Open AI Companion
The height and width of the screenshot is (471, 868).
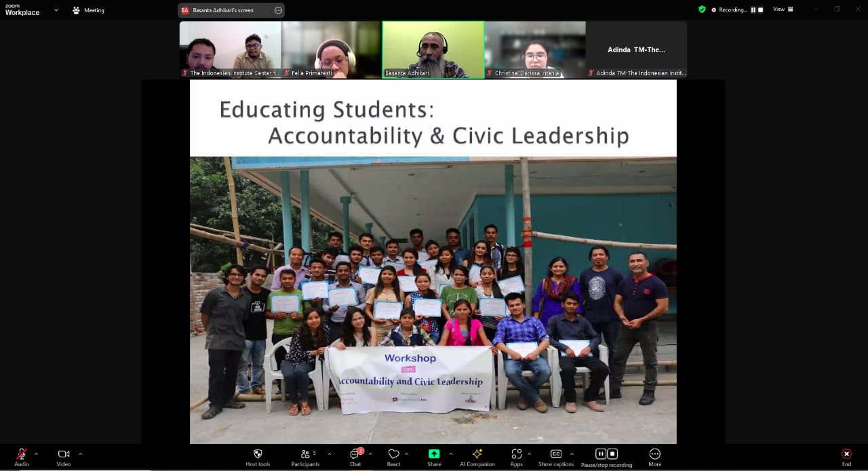pos(477,454)
